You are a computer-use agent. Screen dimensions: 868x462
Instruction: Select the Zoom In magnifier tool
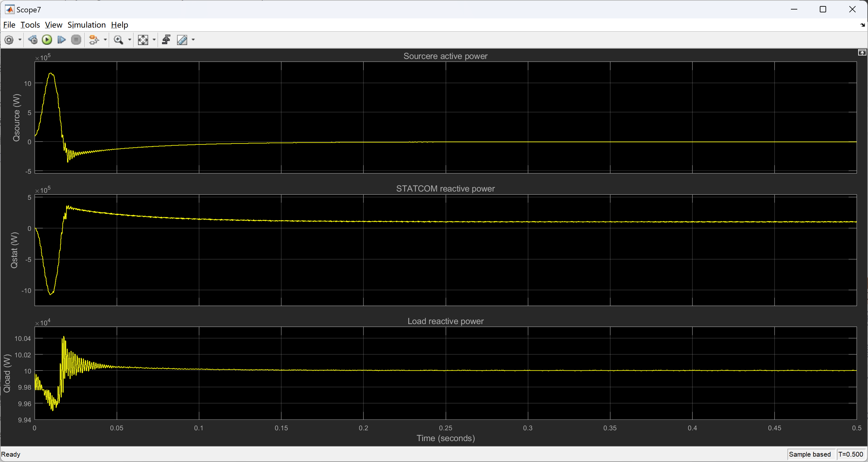point(118,40)
